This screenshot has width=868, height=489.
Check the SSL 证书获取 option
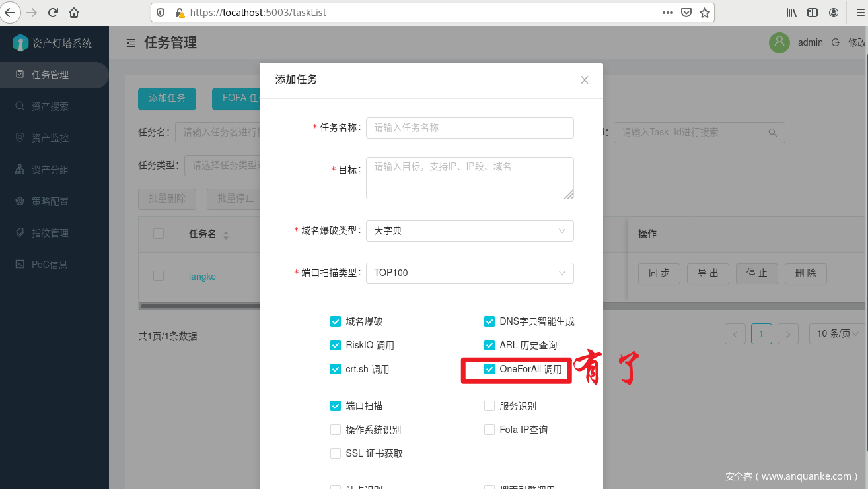click(336, 453)
